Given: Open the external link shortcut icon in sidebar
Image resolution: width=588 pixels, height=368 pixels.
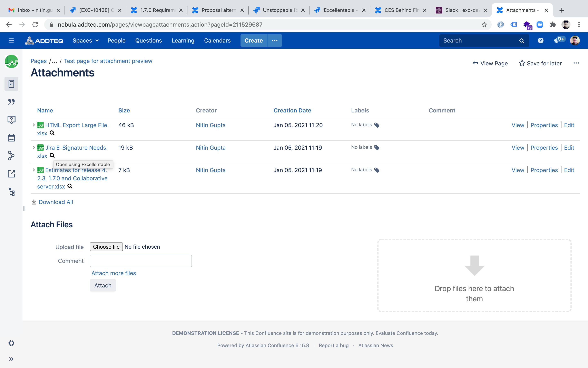Looking at the screenshot, I should coord(11,174).
